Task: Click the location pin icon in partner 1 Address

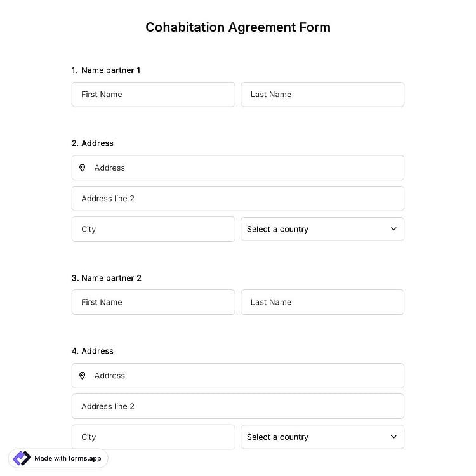Action: point(83,168)
